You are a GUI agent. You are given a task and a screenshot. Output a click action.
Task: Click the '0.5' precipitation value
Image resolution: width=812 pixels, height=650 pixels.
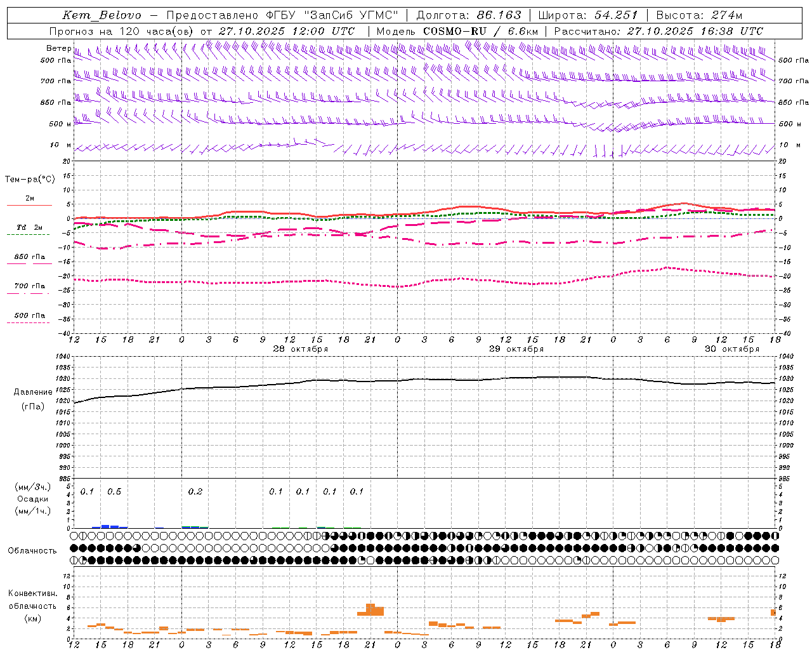(114, 491)
